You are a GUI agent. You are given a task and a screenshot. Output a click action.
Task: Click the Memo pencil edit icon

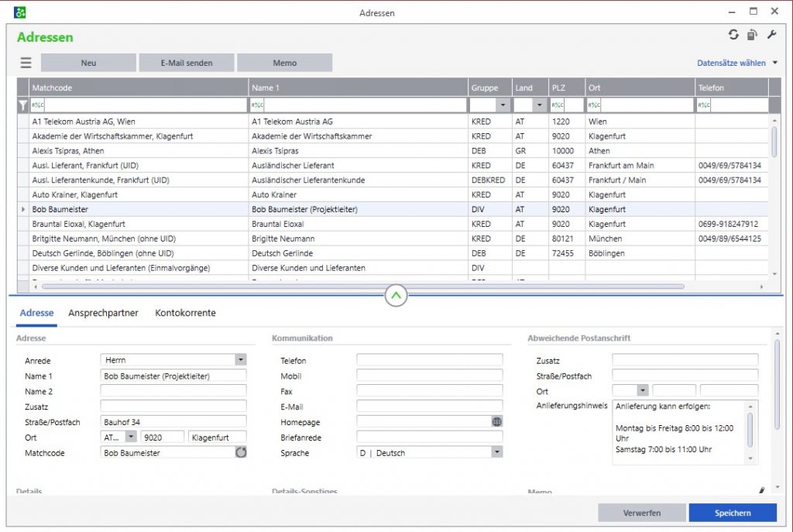pos(761,490)
